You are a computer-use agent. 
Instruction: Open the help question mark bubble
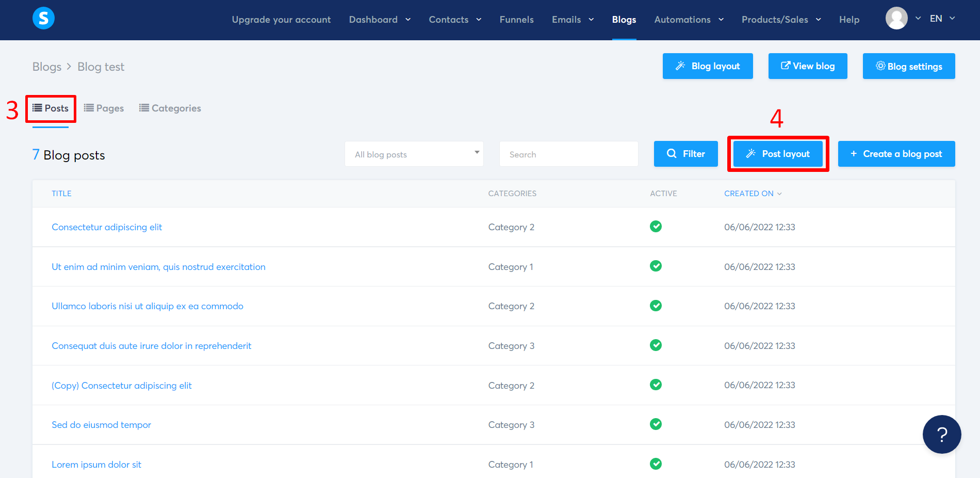(x=941, y=434)
